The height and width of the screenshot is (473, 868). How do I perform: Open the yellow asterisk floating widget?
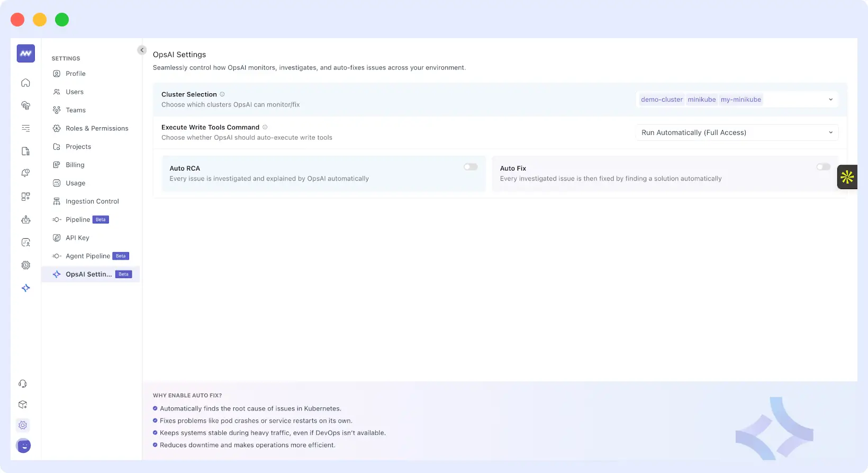[x=847, y=177]
